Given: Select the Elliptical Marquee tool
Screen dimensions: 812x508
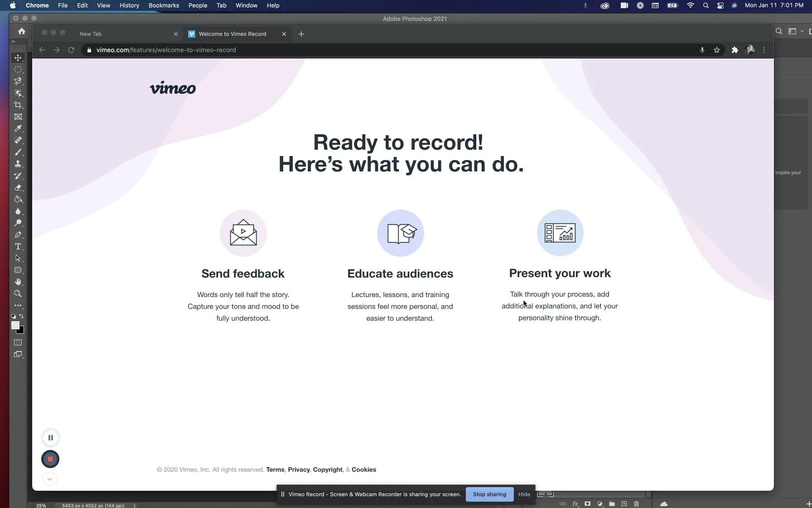Looking at the screenshot, I should pos(18,69).
